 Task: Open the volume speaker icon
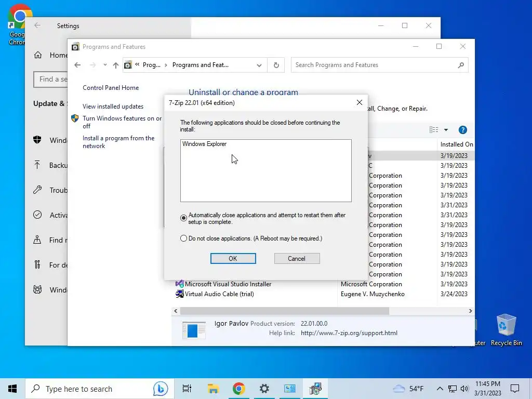pos(465,389)
